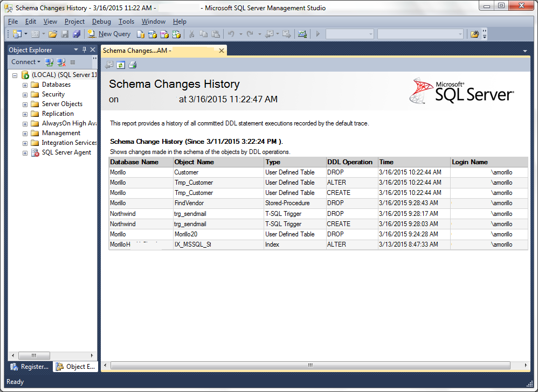
Task: Click the Database Engine Query icon
Action: [140, 34]
